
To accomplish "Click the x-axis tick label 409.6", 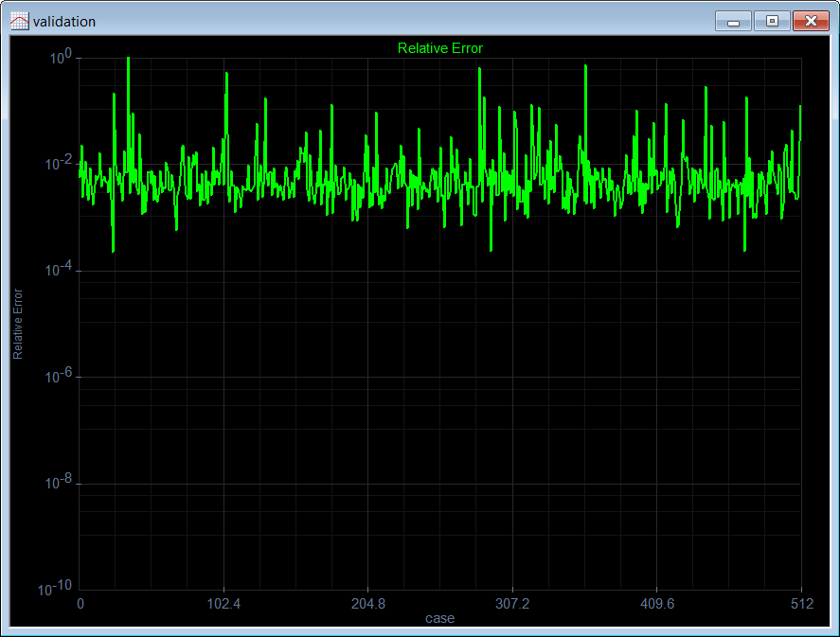I will click(x=657, y=604).
